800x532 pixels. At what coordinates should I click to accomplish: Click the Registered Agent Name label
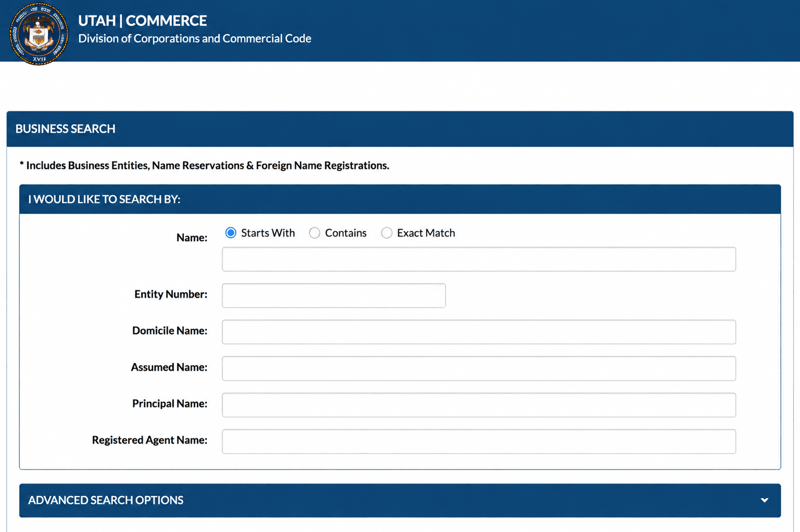[x=149, y=440]
